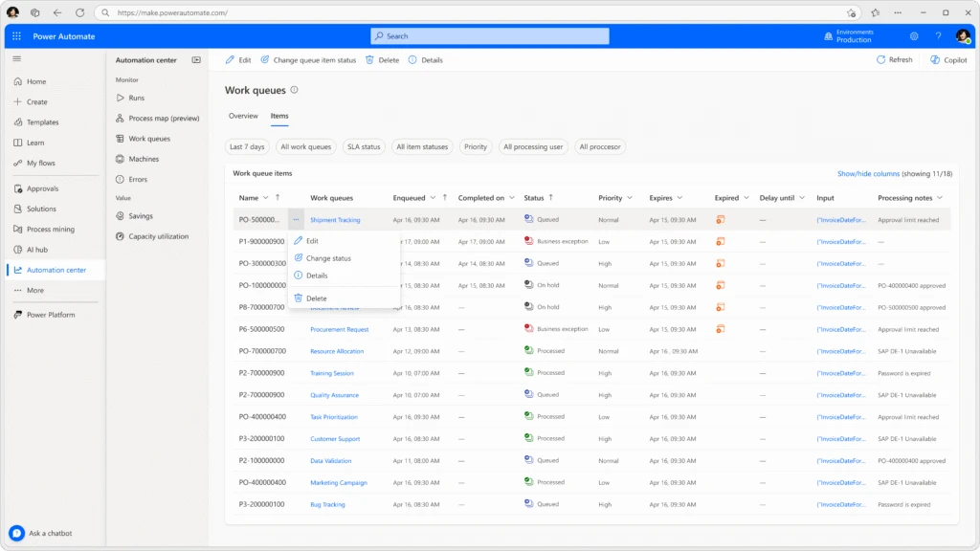Collapse the left navigation hamburger menu

coord(17,59)
